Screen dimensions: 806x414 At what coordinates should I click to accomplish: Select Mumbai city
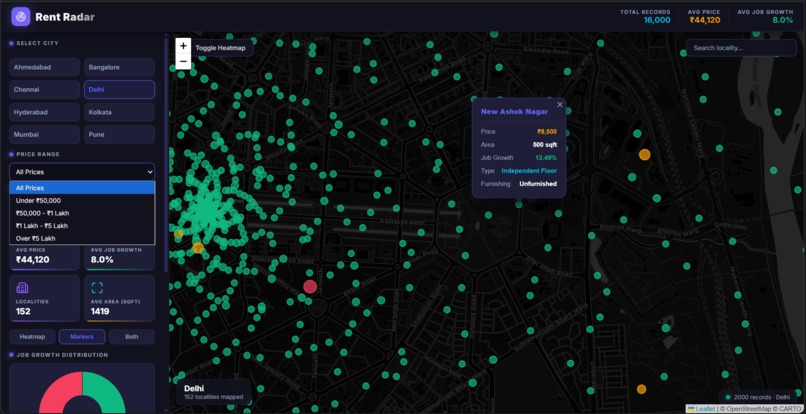45,134
